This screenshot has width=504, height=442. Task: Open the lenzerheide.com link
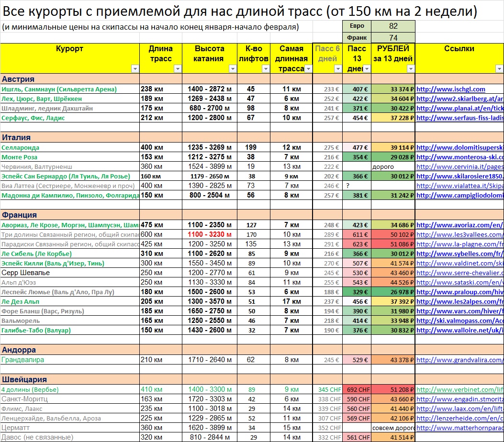(x=460, y=418)
